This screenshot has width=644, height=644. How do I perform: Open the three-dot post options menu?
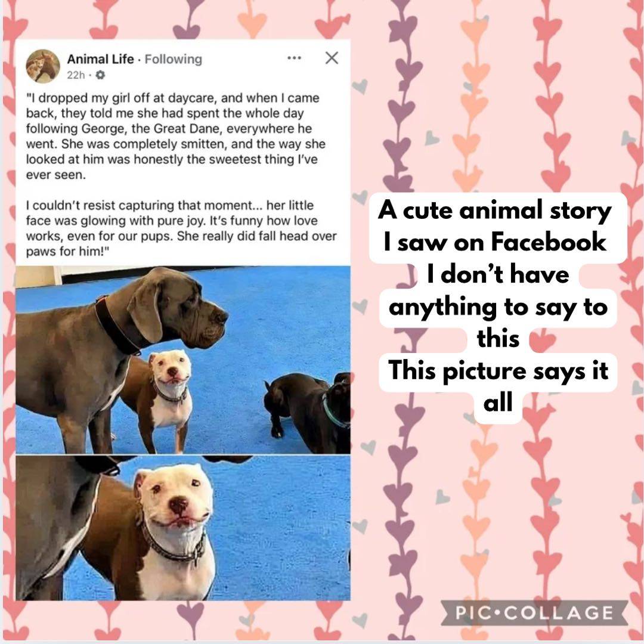[294, 58]
